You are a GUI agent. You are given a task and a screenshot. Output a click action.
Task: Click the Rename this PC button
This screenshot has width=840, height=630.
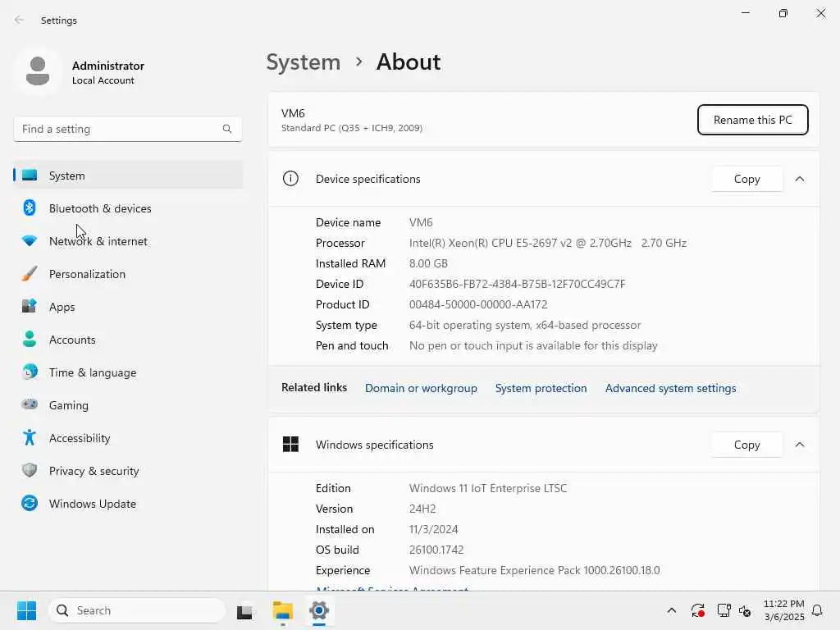click(x=753, y=120)
